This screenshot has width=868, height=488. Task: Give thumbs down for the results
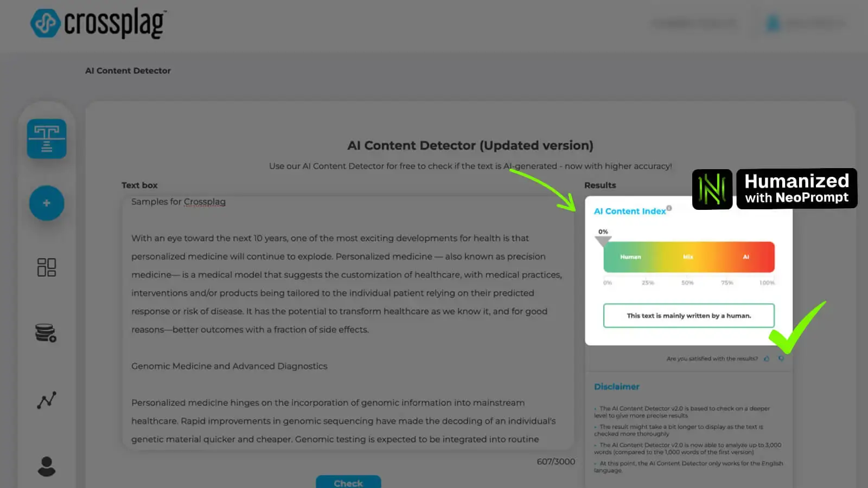781,358
